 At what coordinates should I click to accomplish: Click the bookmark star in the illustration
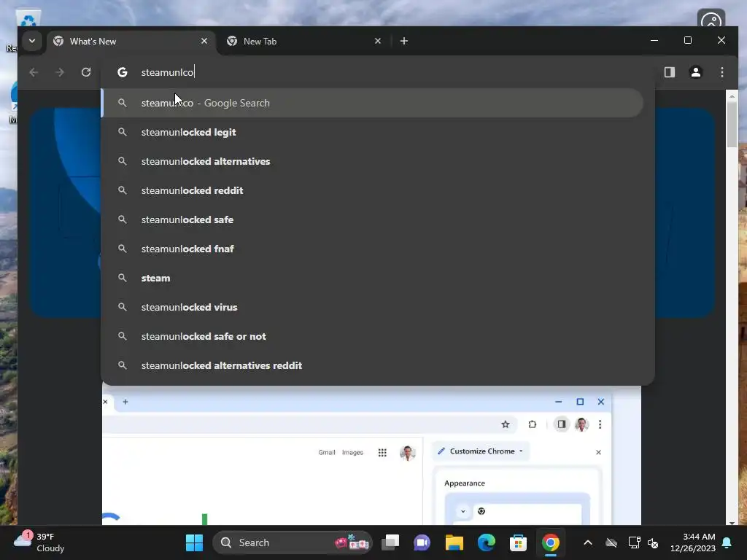tap(506, 424)
